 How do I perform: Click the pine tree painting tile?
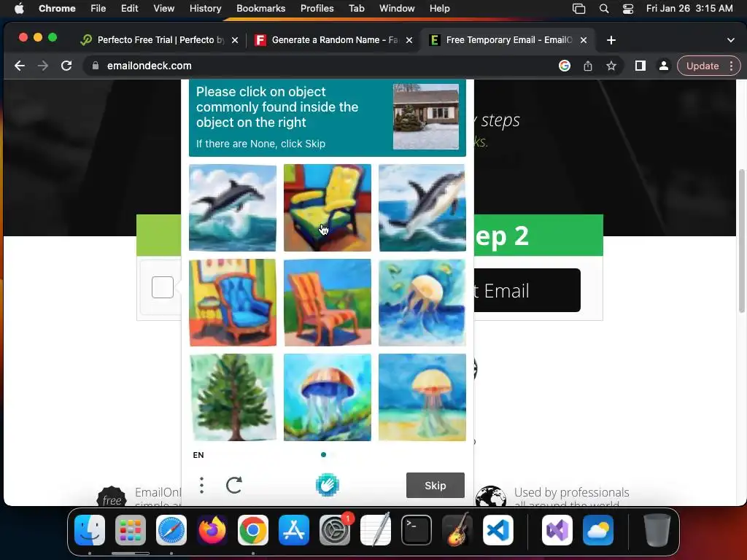pyautogui.click(x=233, y=397)
